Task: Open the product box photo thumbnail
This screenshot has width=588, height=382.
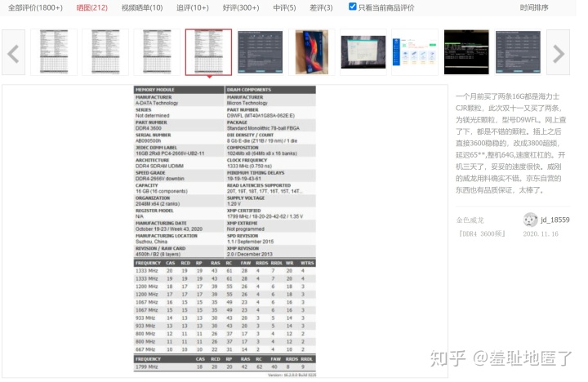Action: click(312, 52)
